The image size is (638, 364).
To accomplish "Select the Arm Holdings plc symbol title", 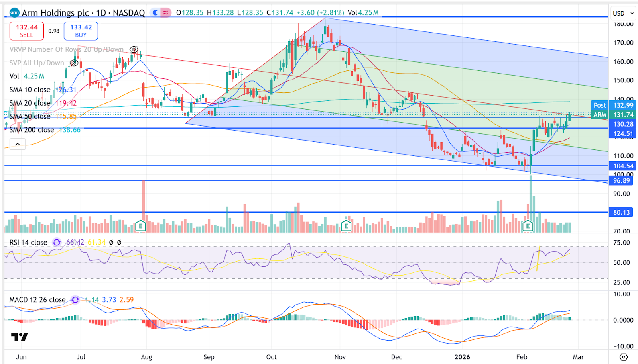I will click(83, 13).
